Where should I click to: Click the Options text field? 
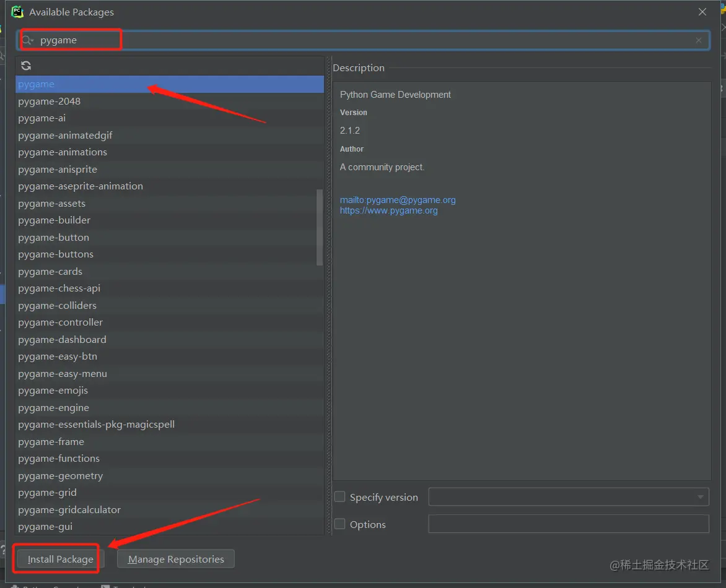(x=569, y=524)
